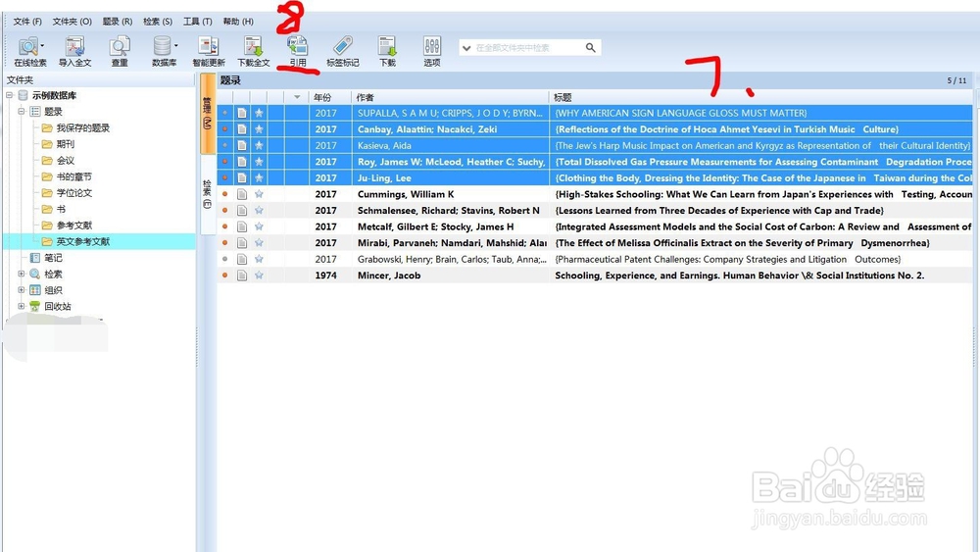Toggle the read-status dot for the Grabowski, Henry row
980x552 pixels.
pos(225,259)
